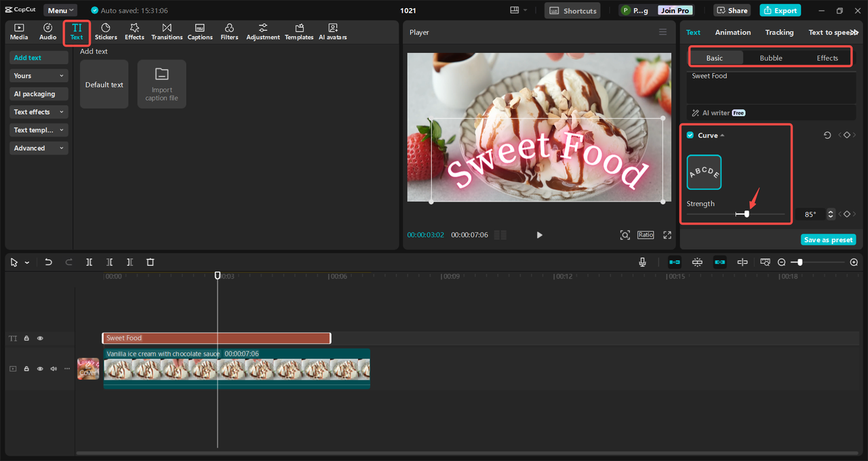Expand the Text effects category

coord(39,112)
